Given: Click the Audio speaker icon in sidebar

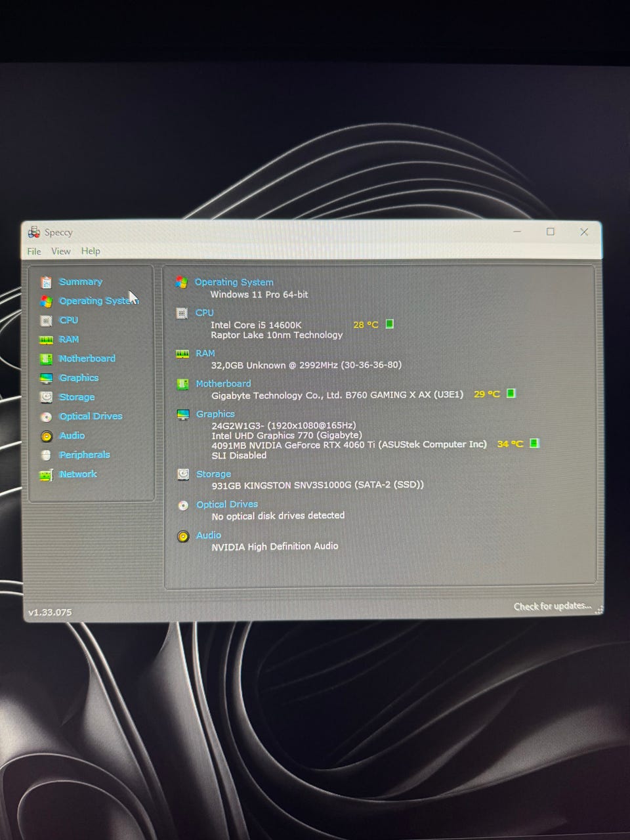Looking at the screenshot, I should (x=46, y=436).
